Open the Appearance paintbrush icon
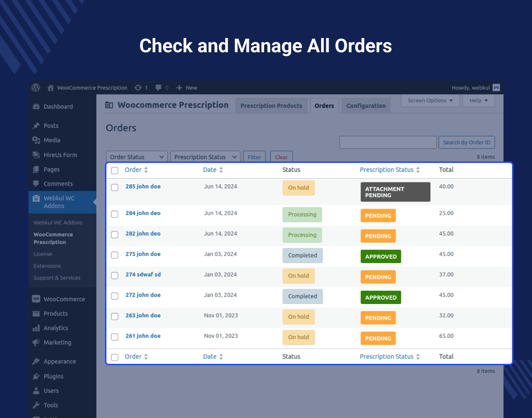This screenshot has height=418, width=532. (35, 361)
